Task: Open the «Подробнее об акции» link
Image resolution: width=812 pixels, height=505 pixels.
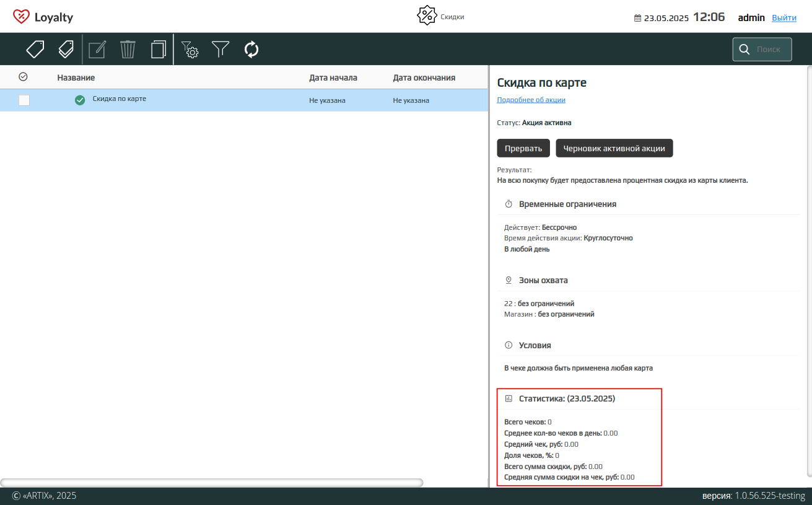Action: point(531,100)
